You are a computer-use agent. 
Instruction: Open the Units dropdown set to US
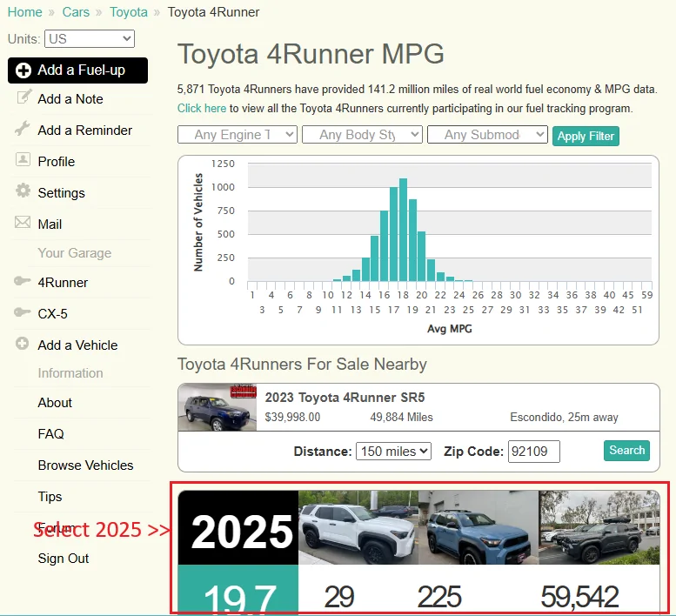click(x=90, y=39)
